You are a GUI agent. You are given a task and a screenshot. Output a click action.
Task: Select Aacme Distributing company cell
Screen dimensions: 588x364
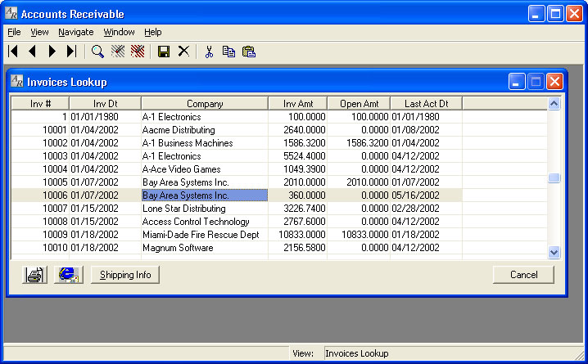click(x=205, y=130)
